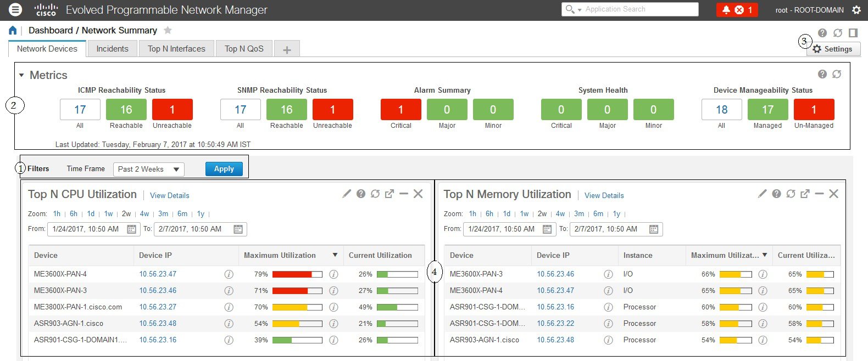Open View Details for CPU Utilization
868x361 pixels.
pos(170,195)
